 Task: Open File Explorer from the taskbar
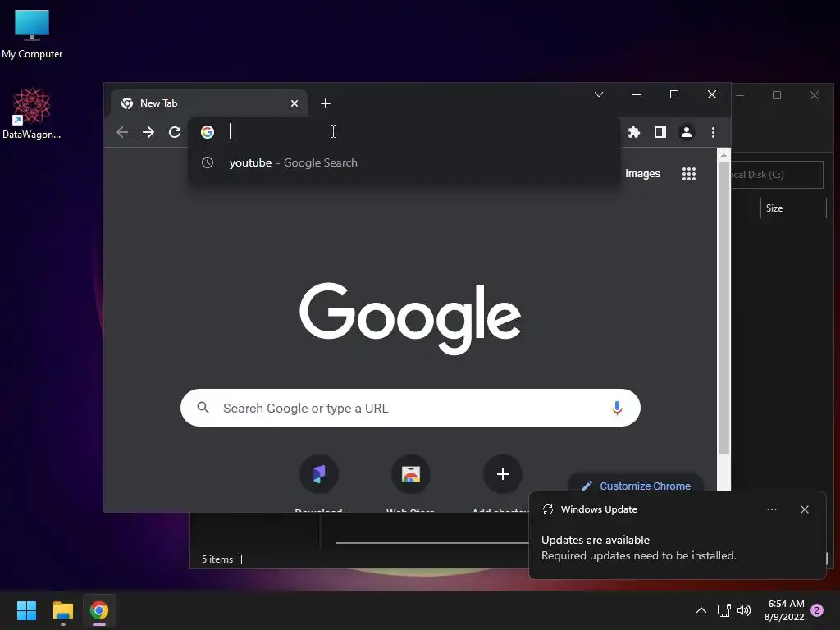[62, 610]
